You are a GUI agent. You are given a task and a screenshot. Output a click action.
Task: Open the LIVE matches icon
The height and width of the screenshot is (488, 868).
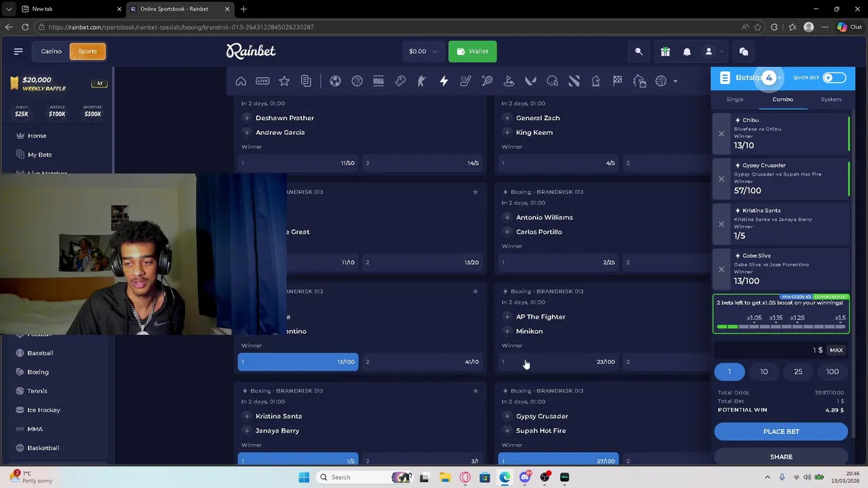coord(262,81)
